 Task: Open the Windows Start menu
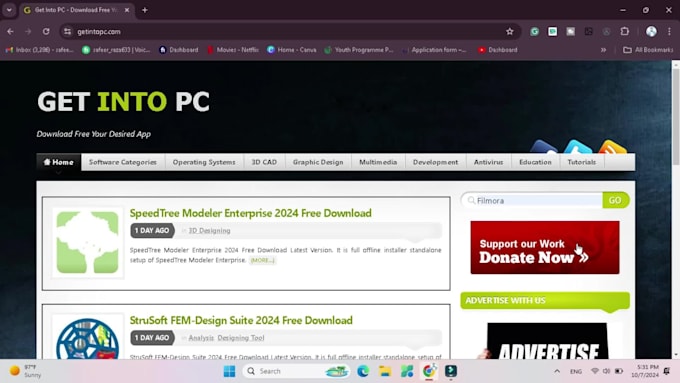(x=229, y=371)
